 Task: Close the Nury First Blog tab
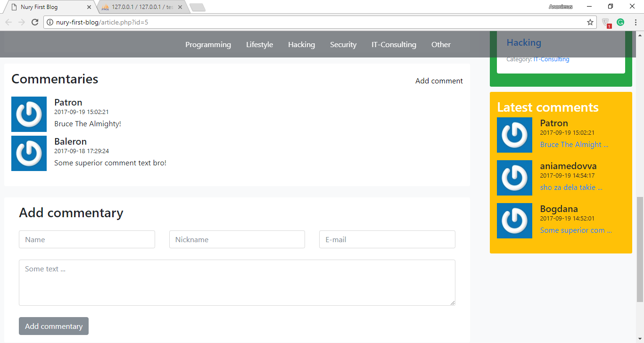pyautogui.click(x=89, y=7)
